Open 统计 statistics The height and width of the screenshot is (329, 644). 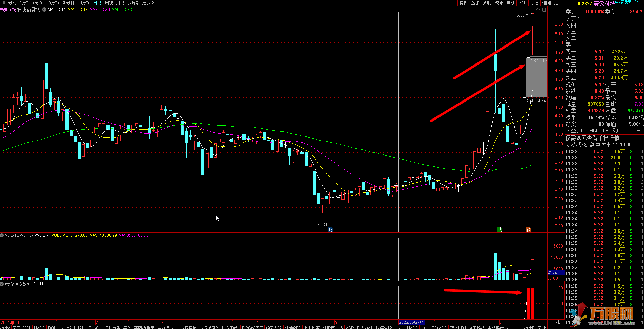[499, 3]
